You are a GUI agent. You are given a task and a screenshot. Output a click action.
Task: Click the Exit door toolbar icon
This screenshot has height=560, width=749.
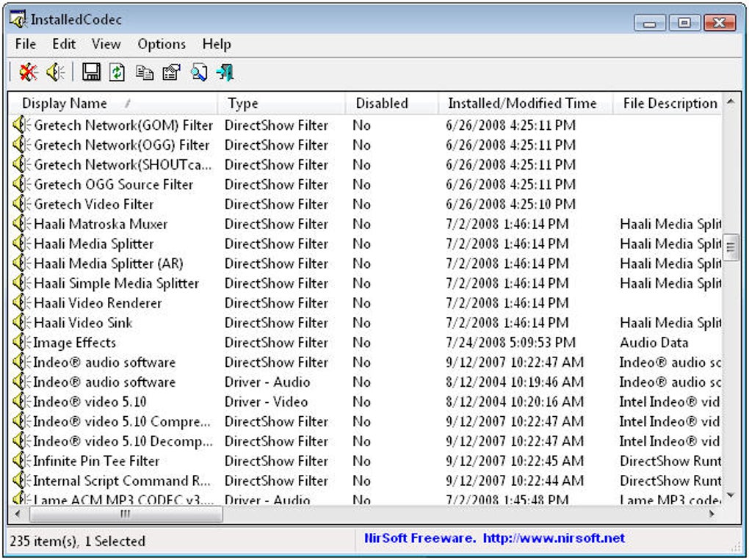coord(225,73)
